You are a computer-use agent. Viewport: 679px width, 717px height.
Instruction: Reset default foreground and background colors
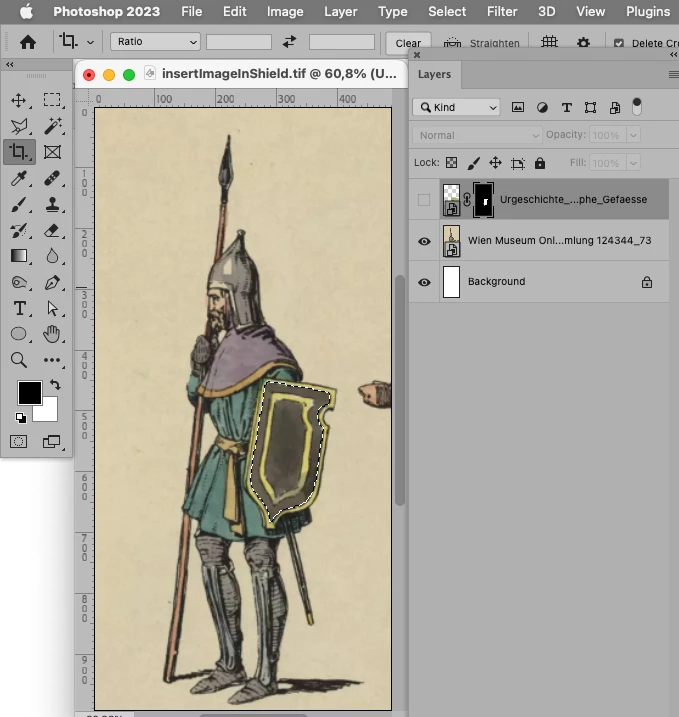pyautogui.click(x=21, y=417)
